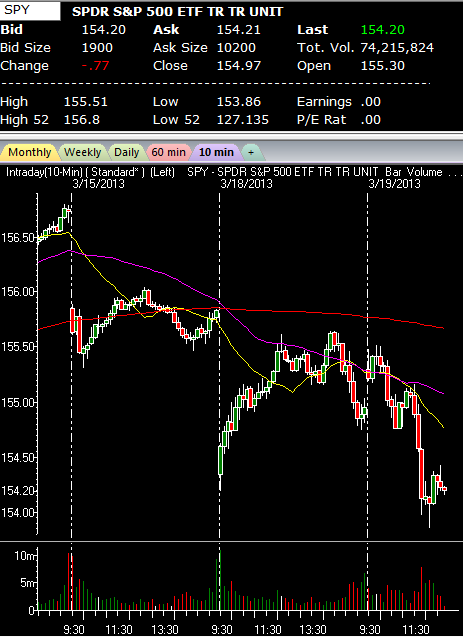The image size is (463, 637).
Task: Click the 3/19/2013 date label
Action: click(394, 184)
